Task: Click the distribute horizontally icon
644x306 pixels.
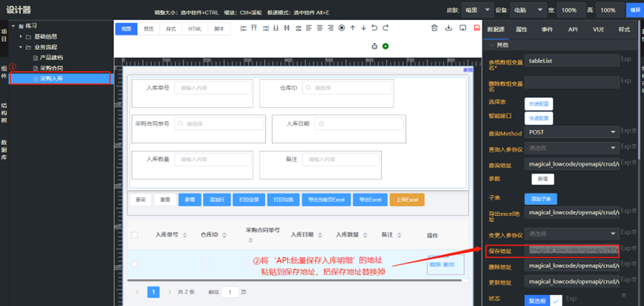Action: (x=299, y=28)
